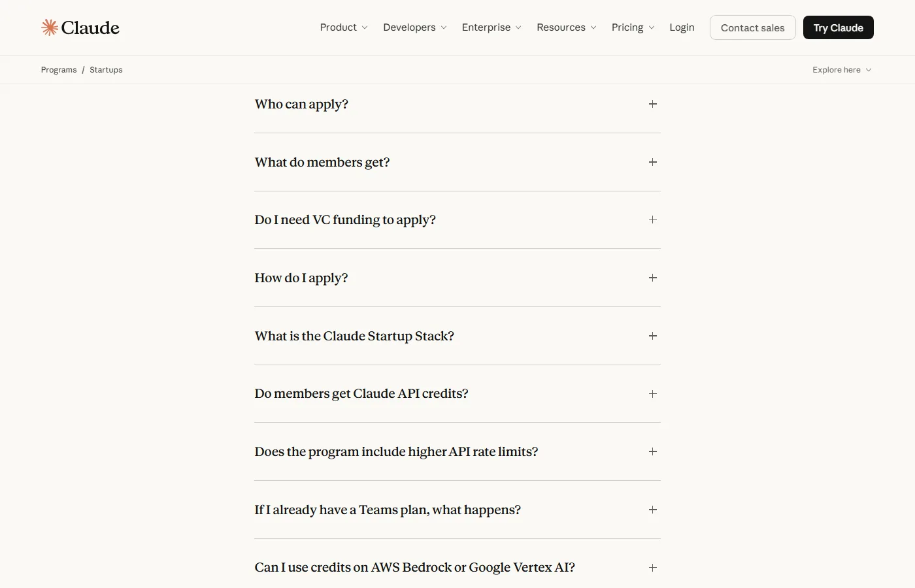Screen dimensions: 915x588
Task: Click the Login link
Action: click(682, 27)
